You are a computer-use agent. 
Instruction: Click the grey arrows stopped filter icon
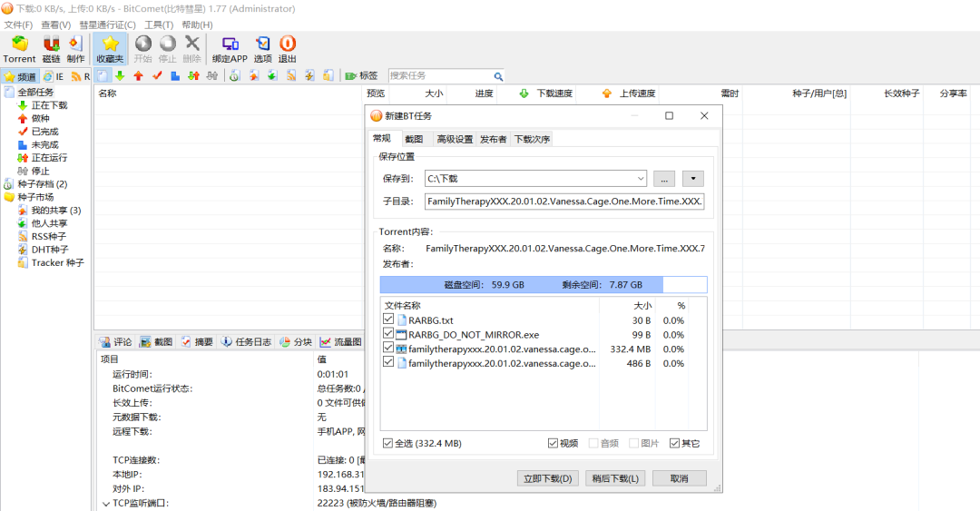click(212, 75)
